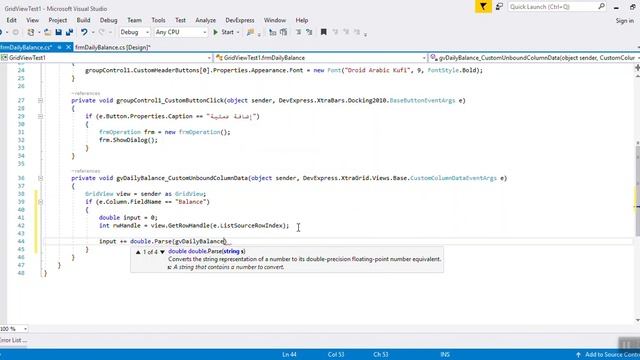Open the Build menu
The image size is (640, 360).
click(83, 20)
